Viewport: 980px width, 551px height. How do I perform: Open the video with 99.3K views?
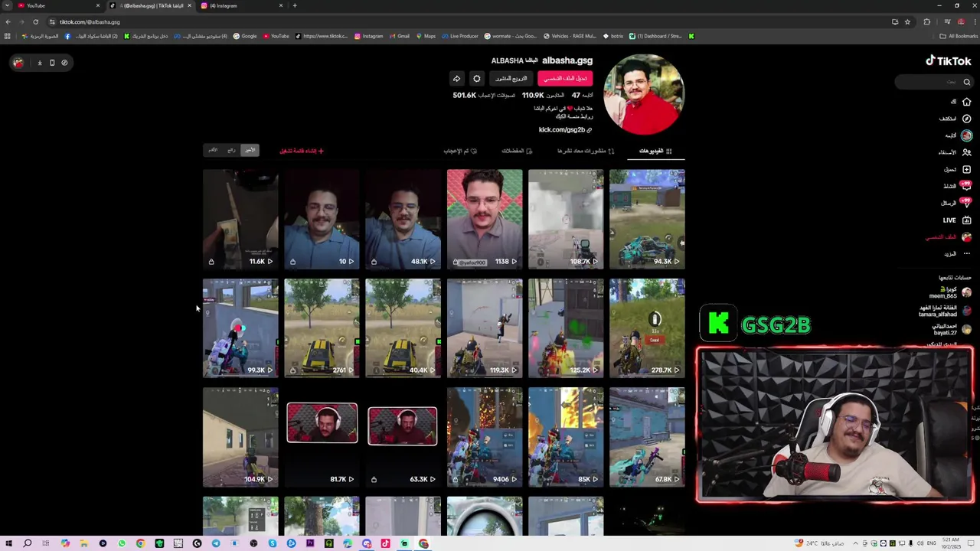point(240,328)
